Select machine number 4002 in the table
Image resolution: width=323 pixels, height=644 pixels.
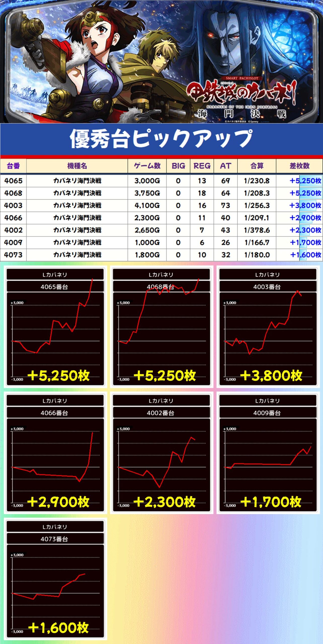(13, 230)
